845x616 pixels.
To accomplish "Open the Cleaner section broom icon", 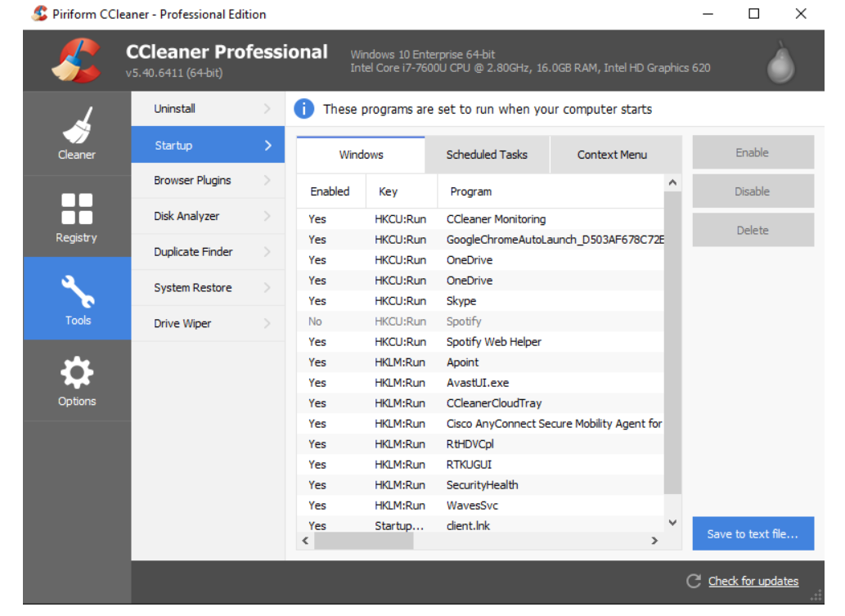I will click(77, 125).
